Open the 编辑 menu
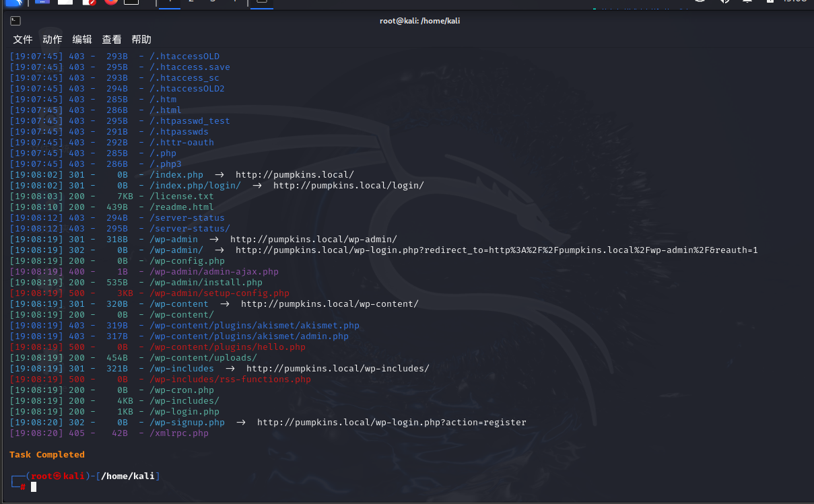Viewport: 814px width, 504px height. pyautogui.click(x=82, y=40)
